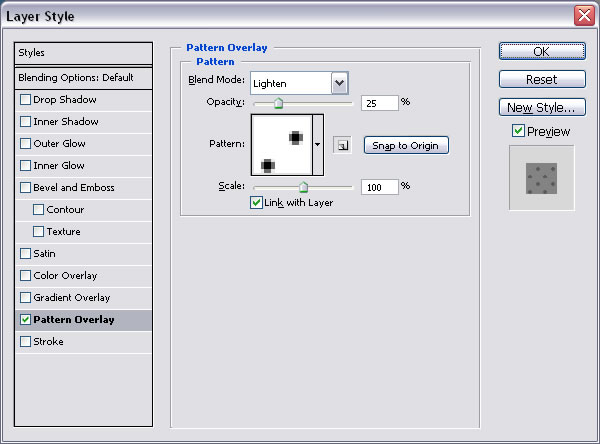Uncheck the Pattern Overlay checkbox

(25, 320)
